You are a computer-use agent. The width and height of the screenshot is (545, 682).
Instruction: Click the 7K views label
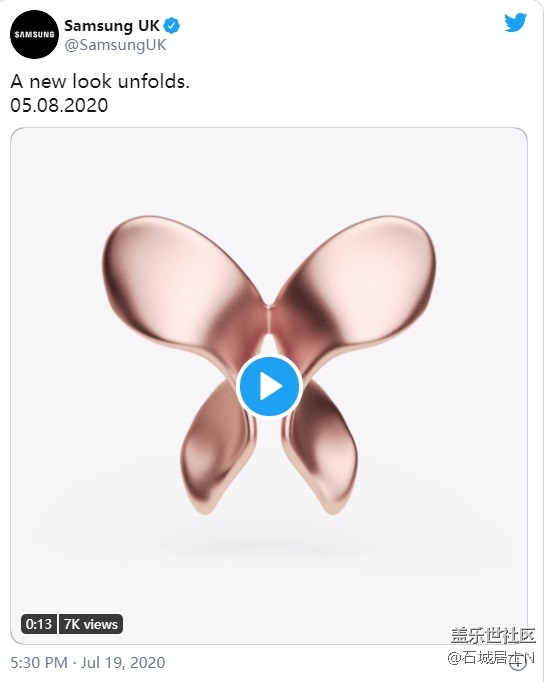pos(90,624)
